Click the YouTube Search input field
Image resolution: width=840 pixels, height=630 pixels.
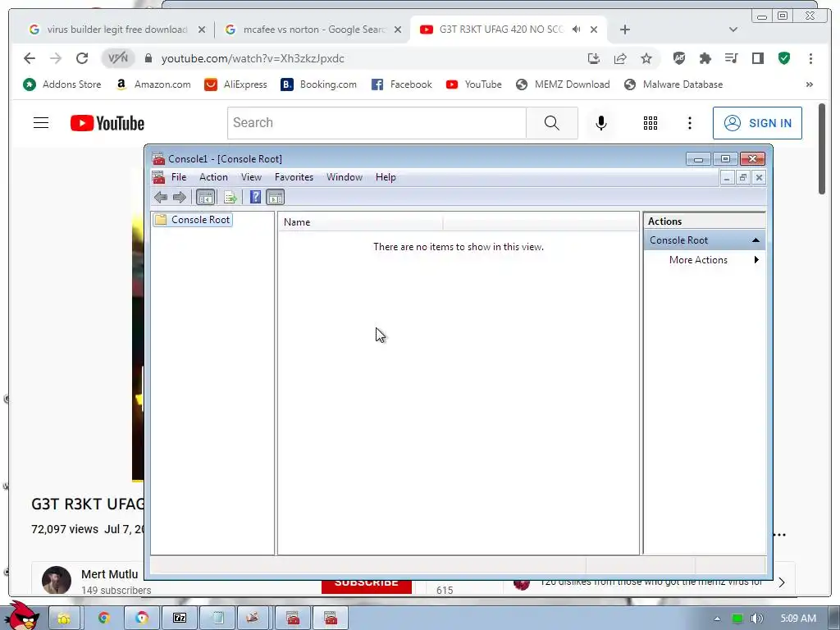tap(377, 123)
